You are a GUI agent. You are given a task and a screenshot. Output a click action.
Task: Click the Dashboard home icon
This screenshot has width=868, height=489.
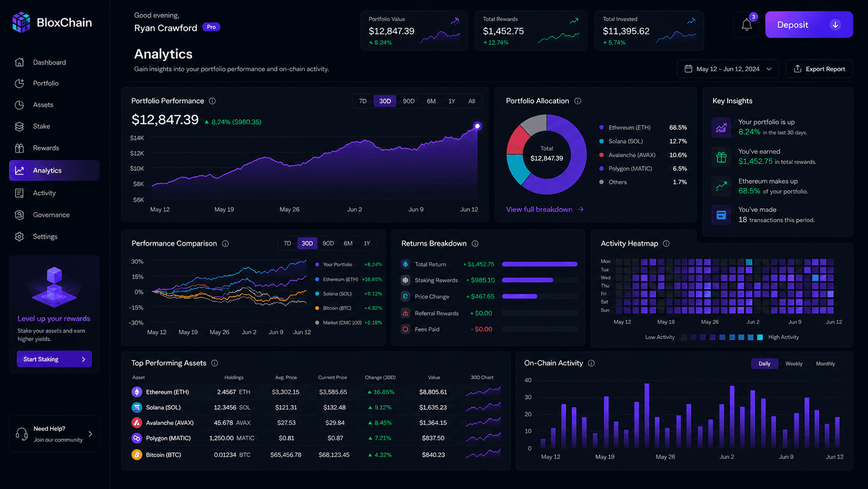(19, 62)
